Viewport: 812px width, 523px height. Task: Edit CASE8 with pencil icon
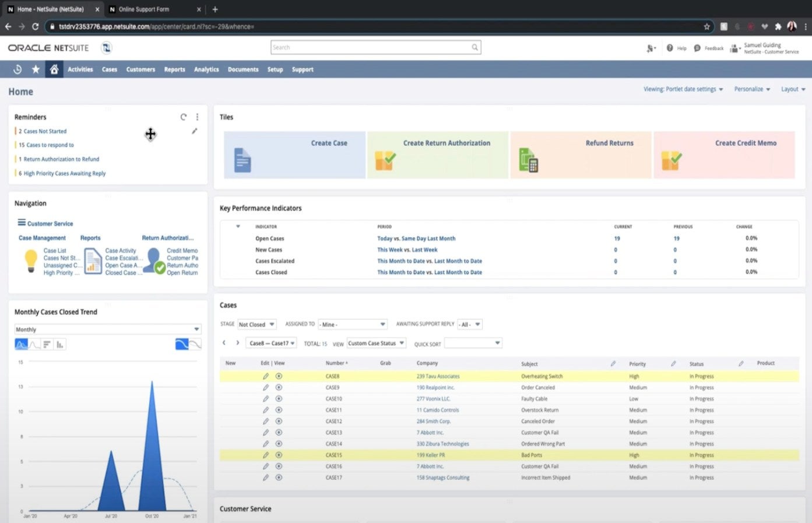pos(266,377)
